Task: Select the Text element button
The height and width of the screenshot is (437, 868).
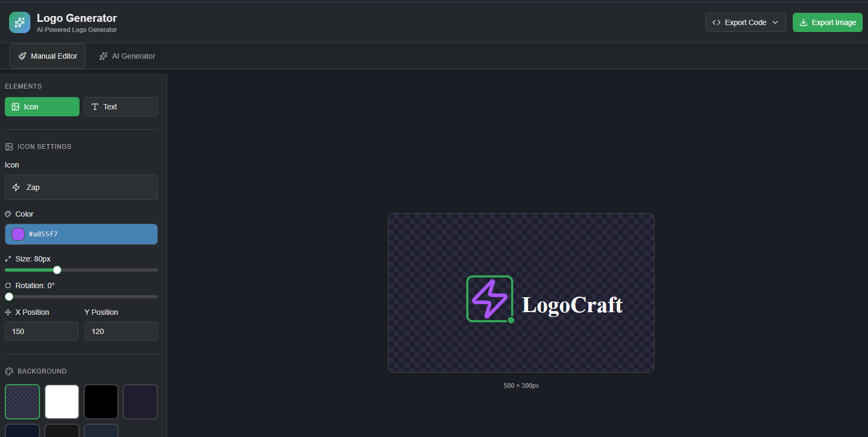Action: point(121,107)
